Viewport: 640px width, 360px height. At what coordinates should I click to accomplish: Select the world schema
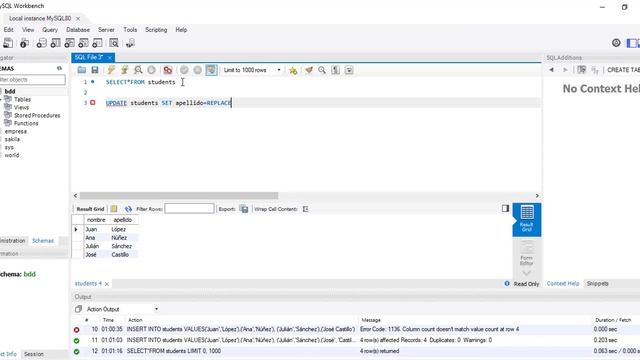click(x=12, y=155)
